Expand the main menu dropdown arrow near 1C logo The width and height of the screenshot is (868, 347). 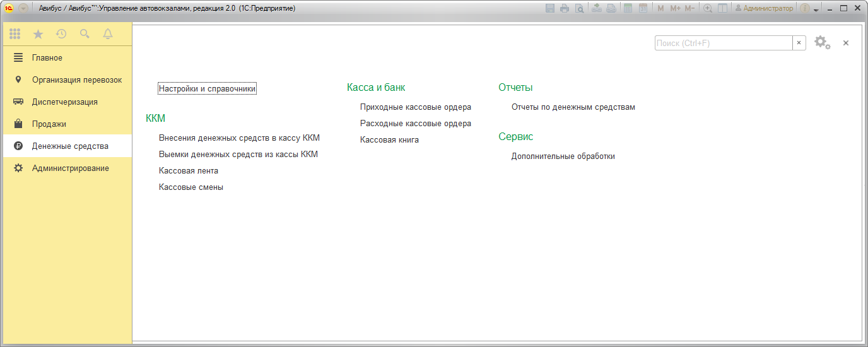(23, 8)
